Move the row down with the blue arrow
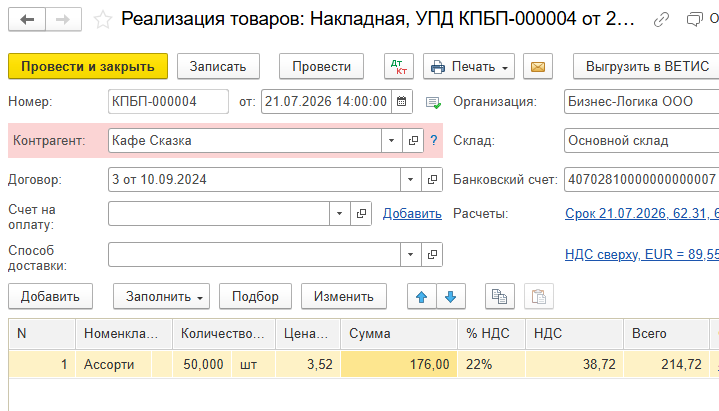 [451, 296]
